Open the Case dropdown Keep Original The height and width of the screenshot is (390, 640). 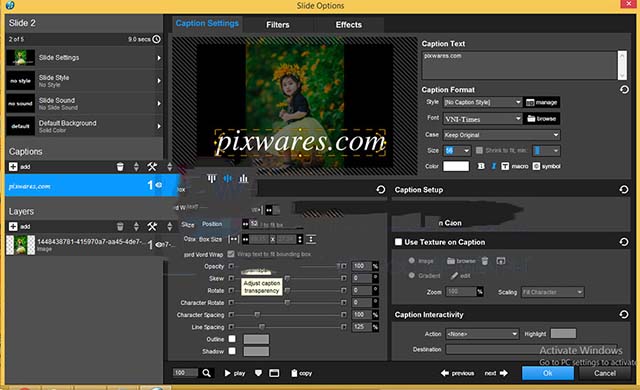[502, 135]
